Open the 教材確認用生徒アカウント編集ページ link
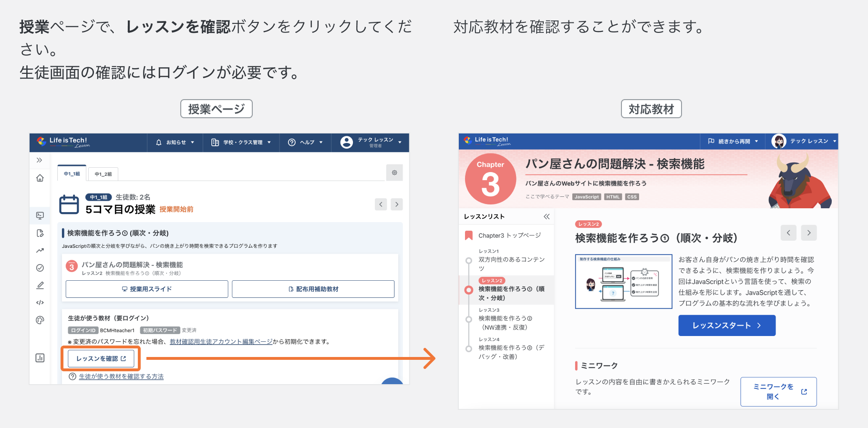868x428 pixels. pos(221,342)
